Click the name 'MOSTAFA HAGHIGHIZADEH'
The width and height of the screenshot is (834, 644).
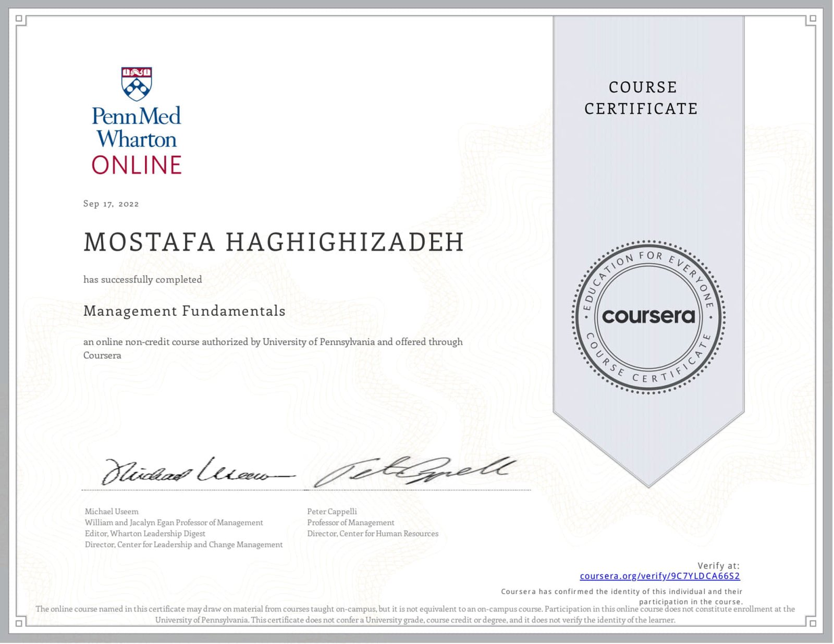click(x=274, y=242)
